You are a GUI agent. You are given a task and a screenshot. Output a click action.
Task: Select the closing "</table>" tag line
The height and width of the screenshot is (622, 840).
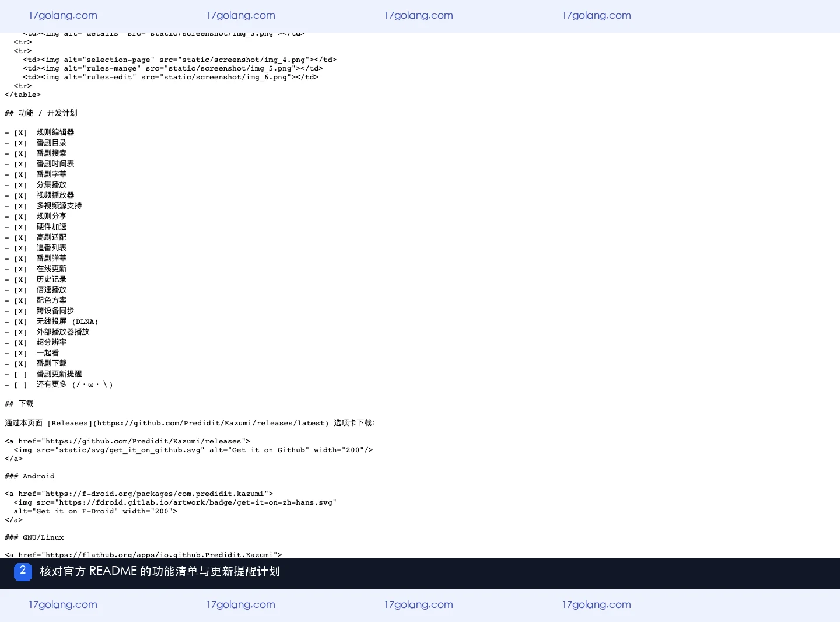coord(23,95)
